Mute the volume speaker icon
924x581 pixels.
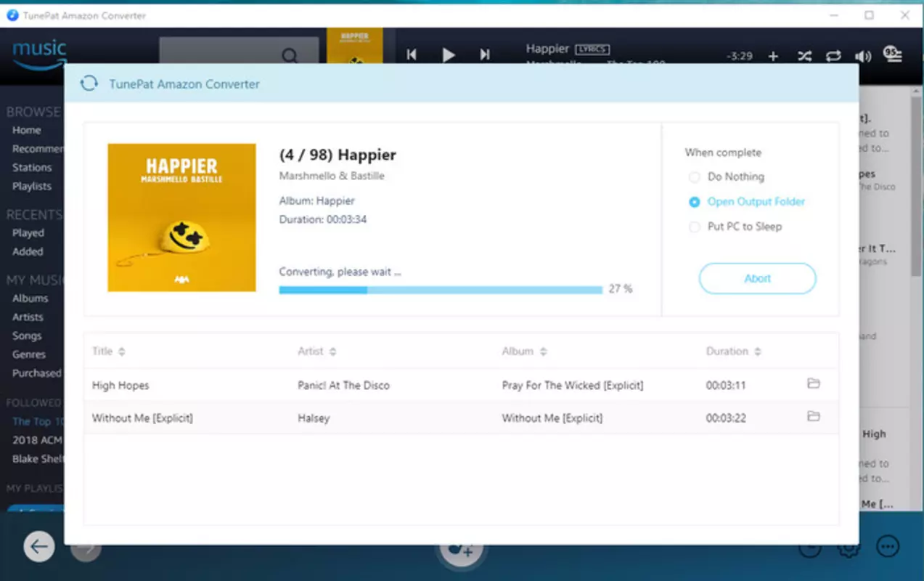863,56
